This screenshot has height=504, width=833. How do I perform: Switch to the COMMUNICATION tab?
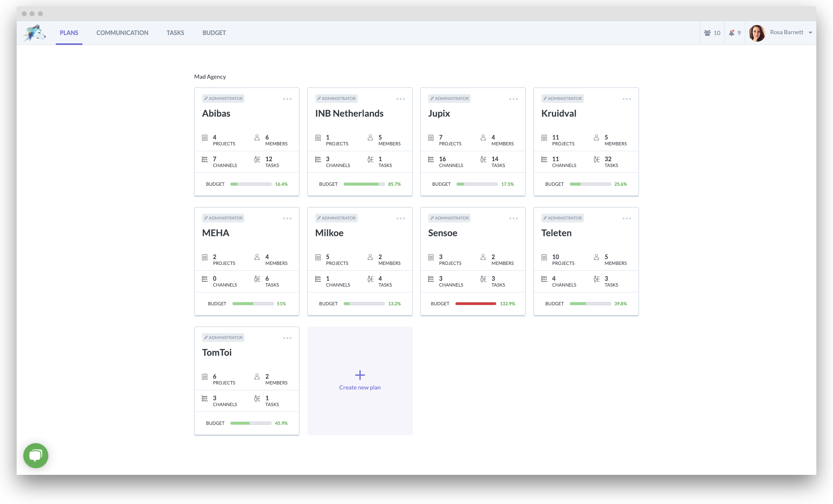point(122,32)
